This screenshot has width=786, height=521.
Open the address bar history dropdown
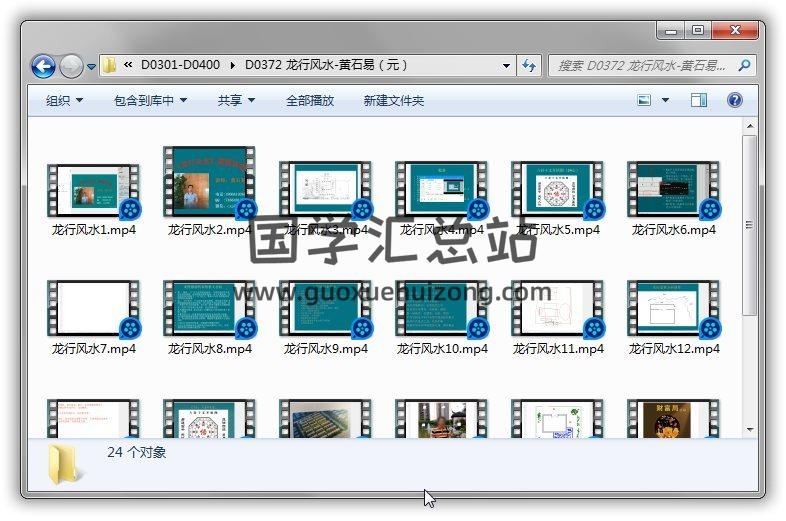coord(507,66)
